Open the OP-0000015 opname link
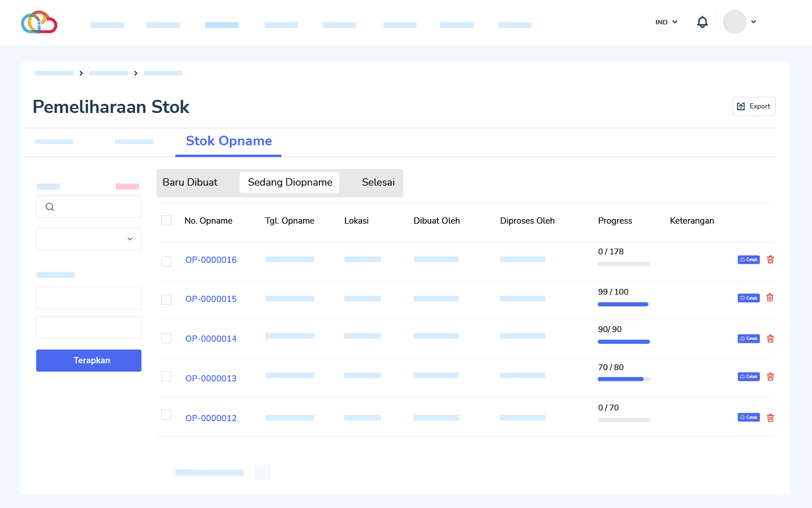This screenshot has width=812, height=508. [x=211, y=299]
